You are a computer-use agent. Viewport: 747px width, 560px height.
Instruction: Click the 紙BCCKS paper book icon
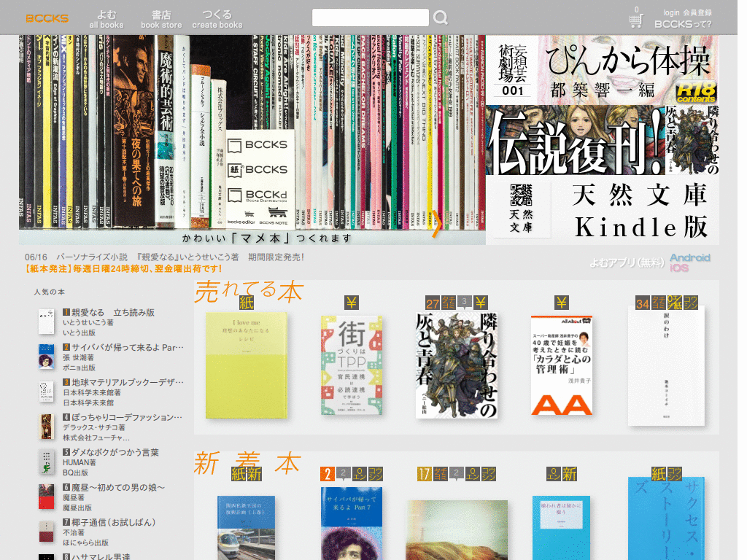(258, 169)
